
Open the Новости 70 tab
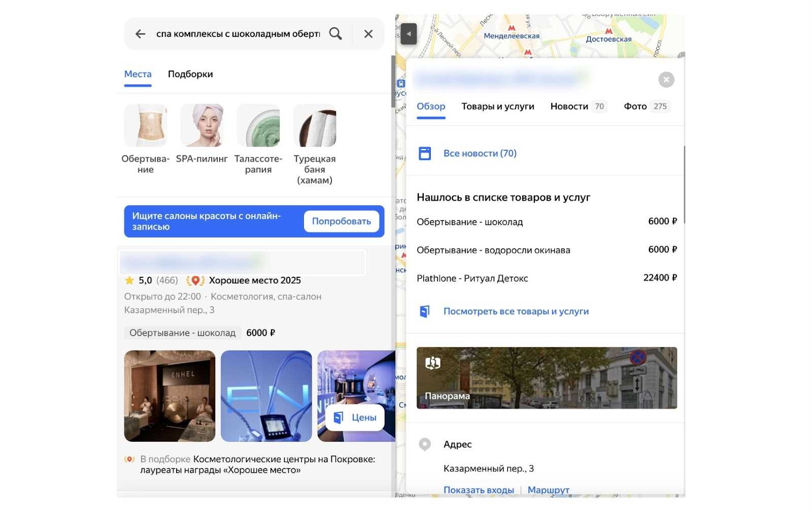click(x=579, y=106)
